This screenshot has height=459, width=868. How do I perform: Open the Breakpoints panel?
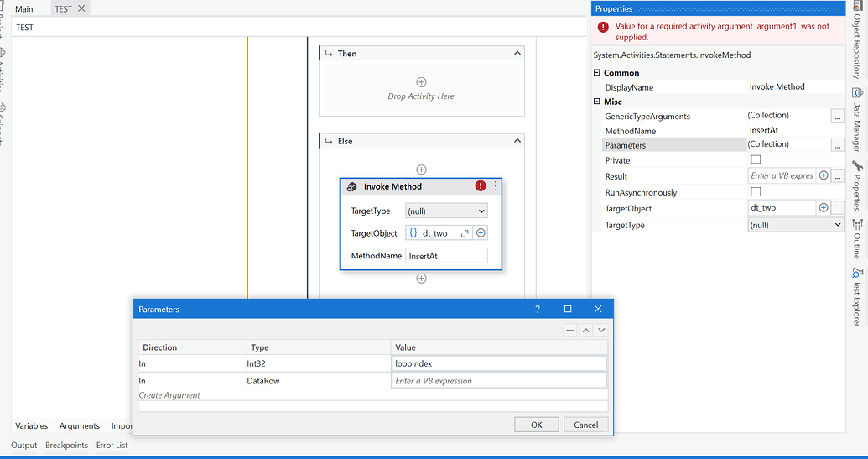click(x=66, y=445)
